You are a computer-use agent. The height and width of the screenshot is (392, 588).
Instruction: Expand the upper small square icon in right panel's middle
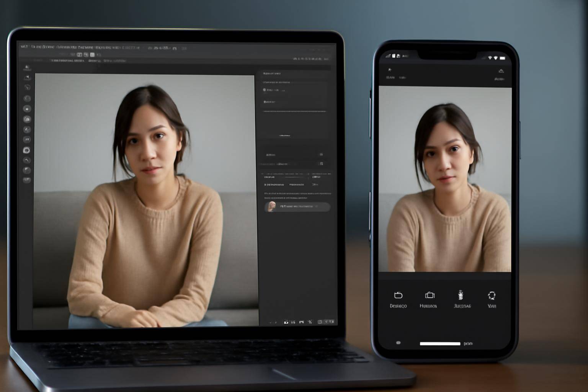click(x=321, y=155)
